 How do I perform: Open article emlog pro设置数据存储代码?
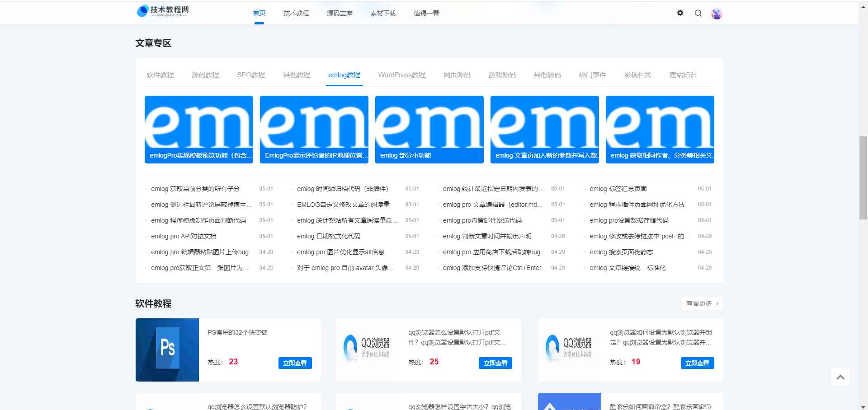coord(629,220)
